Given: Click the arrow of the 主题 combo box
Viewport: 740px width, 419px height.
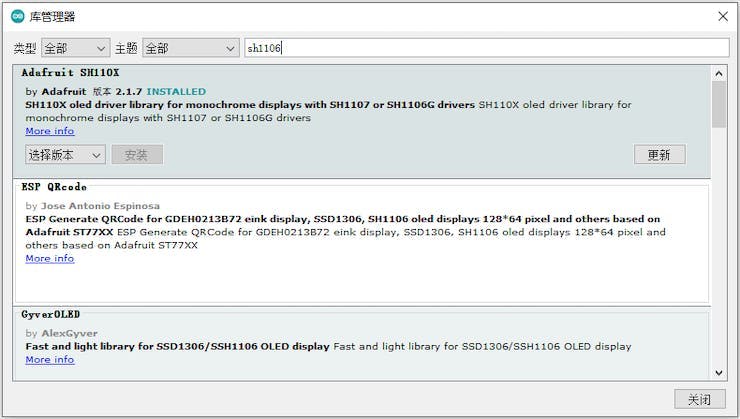Looking at the screenshot, I should tap(230, 48).
